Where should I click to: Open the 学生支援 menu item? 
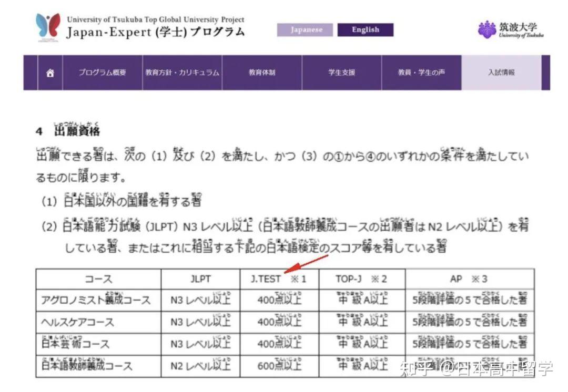(x=342, y=73)
